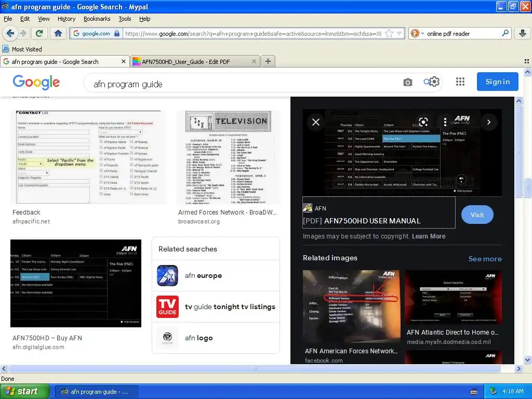Click the Google logo
This screenshot has width=532, height=399.
pos(36,82)
